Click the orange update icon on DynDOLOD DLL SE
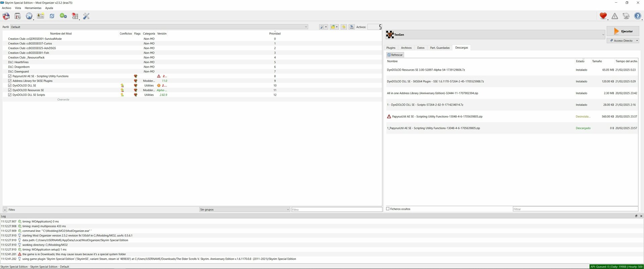 [159, 85]
